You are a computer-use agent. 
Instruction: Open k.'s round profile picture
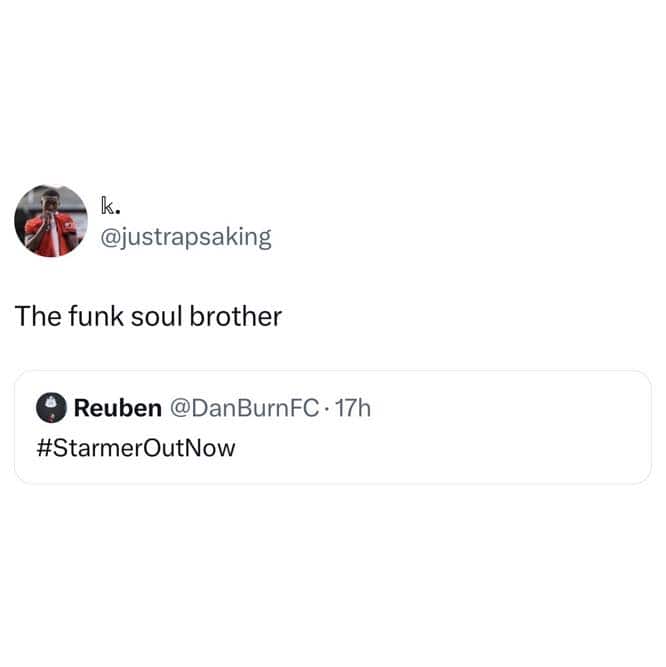click(x=51, y=221)
